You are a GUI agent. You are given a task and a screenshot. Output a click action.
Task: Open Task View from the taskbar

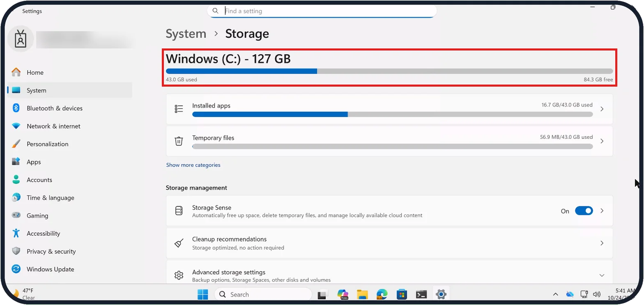(322, 294)
